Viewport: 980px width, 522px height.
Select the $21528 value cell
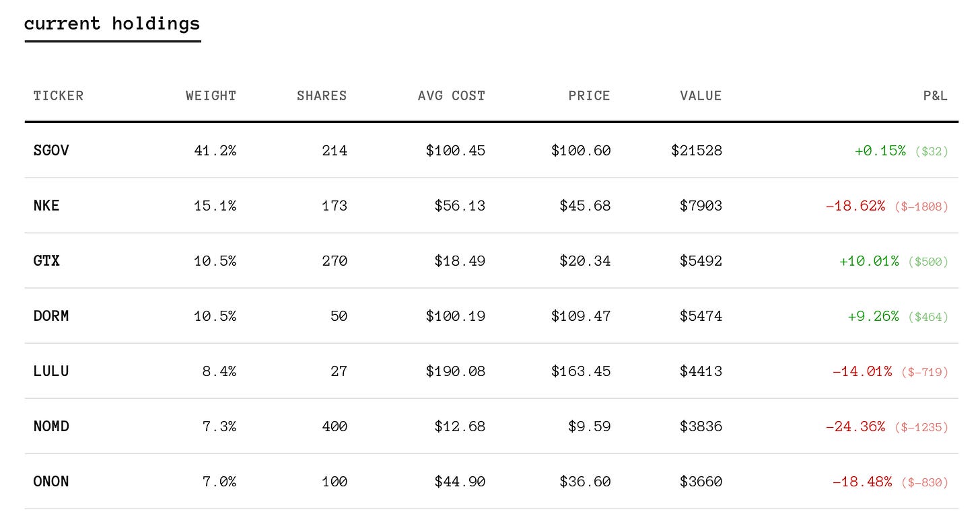(697, 151)
